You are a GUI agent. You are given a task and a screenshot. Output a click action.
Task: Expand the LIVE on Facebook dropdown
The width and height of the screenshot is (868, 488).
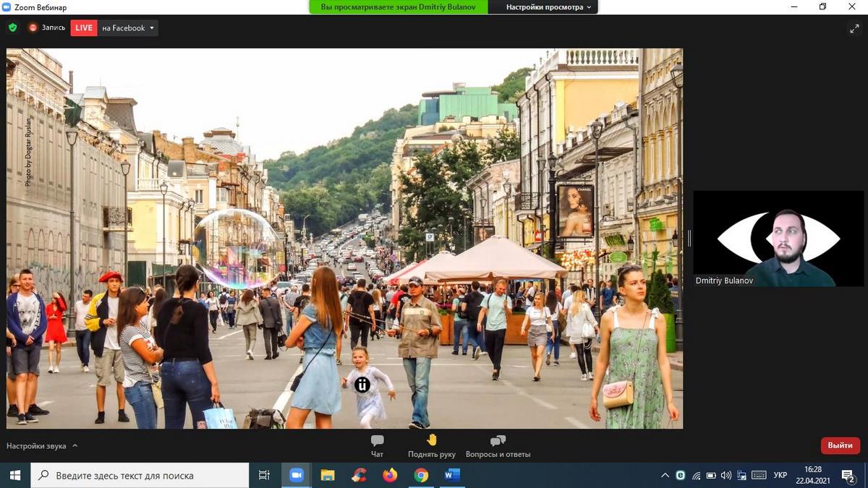click(x=151, y=28)
